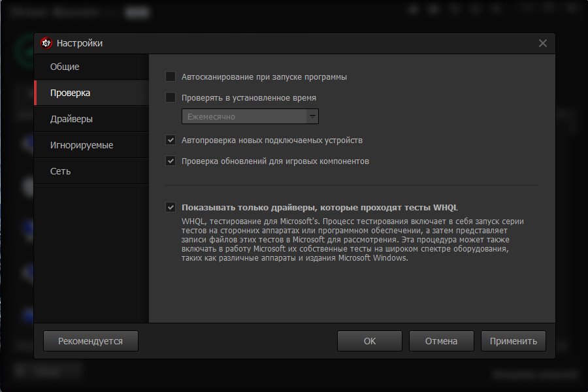Click the Настройки window title
Viewport: 588px width, 392px height.
[x=80, y=43]
